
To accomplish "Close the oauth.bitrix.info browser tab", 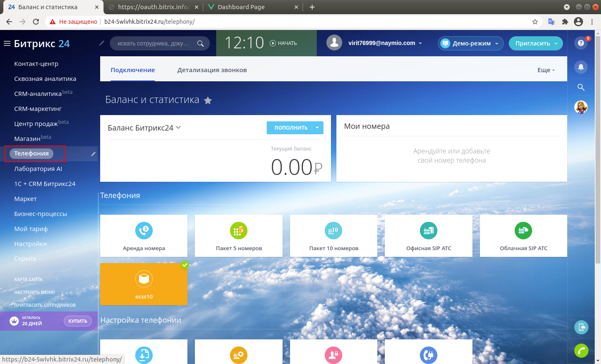I will tap(197, 7).
